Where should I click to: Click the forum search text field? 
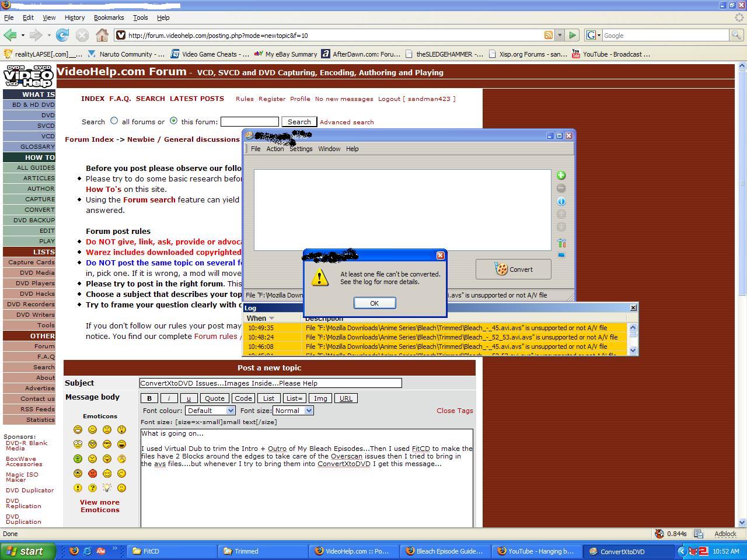tap(249, 122)
